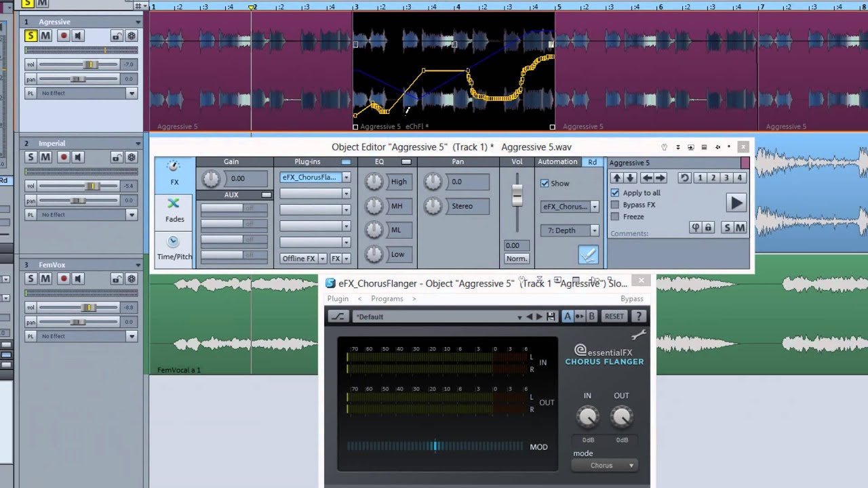Click the undo circular arrow in Object Editor
The image size is (868, 488).
point(684,178)
